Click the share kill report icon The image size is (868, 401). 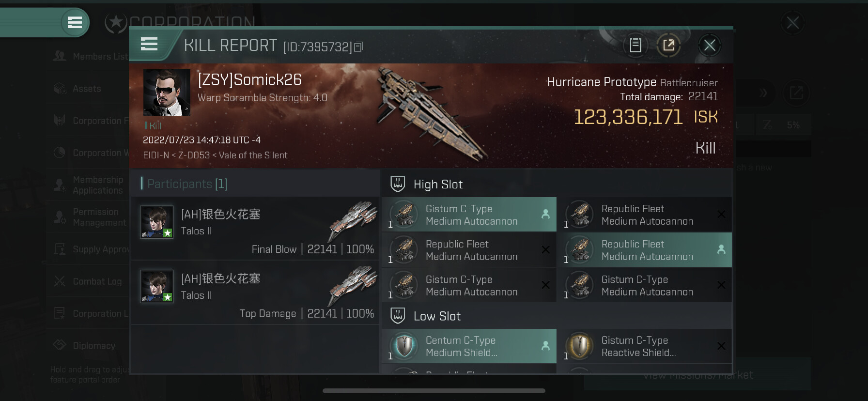tap(668, 46)
